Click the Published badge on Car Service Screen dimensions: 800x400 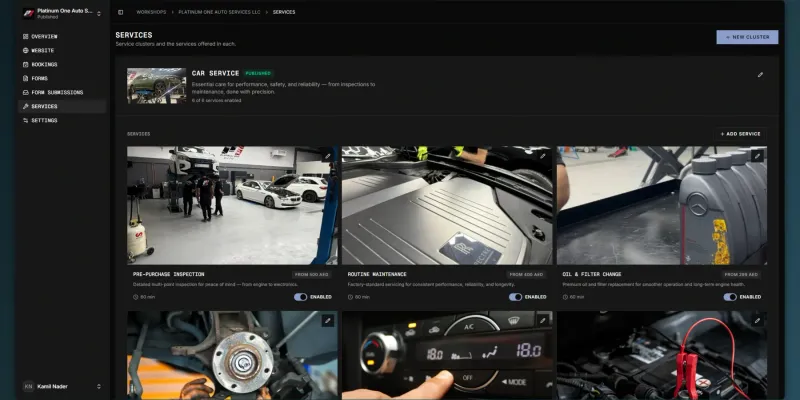tap(258, 73)
